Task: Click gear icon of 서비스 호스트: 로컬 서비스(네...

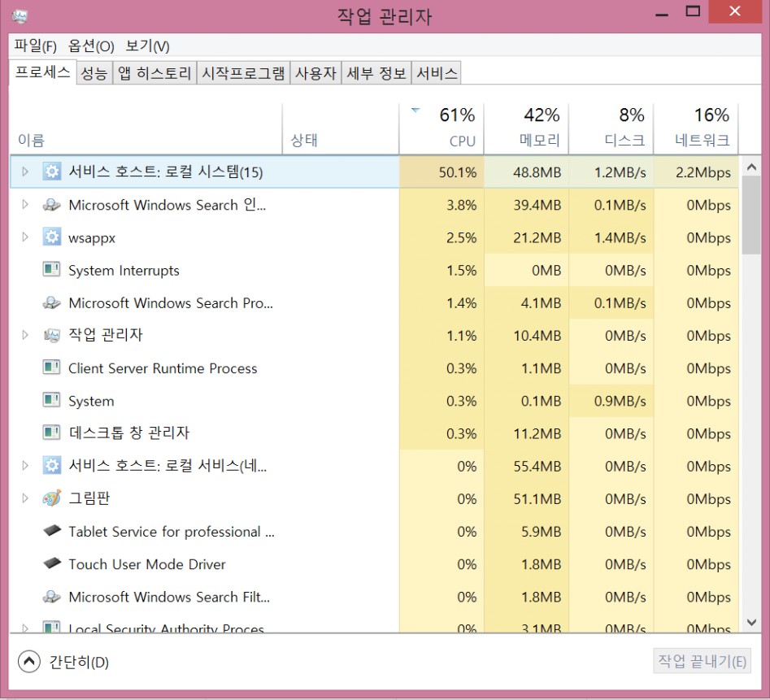Action: tap(51, 465)
